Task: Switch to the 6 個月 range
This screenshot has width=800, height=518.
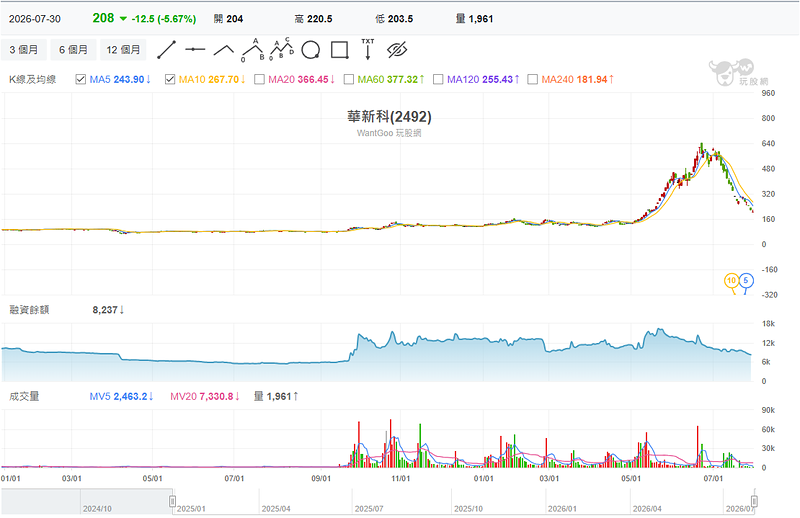Action: tap(73, 50)
